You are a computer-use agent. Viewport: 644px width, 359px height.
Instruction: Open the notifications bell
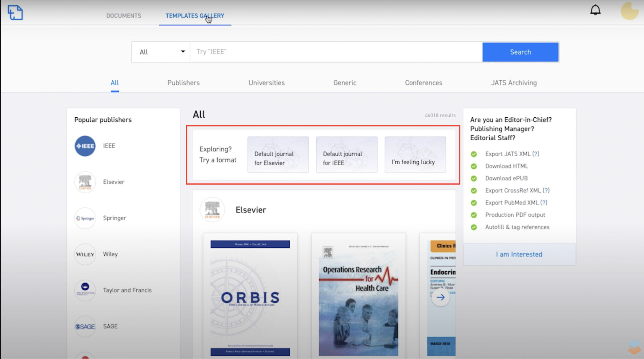tap(595, 10)
